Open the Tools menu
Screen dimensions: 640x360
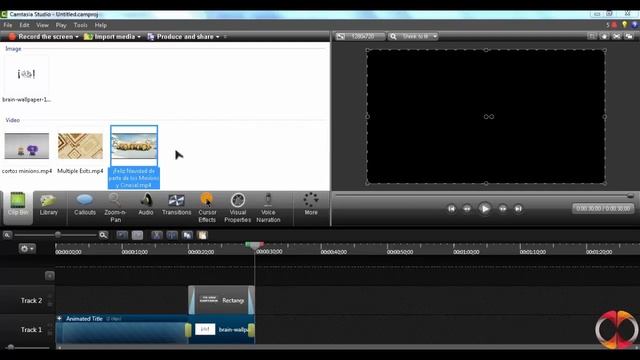click(x=80, y=25)
